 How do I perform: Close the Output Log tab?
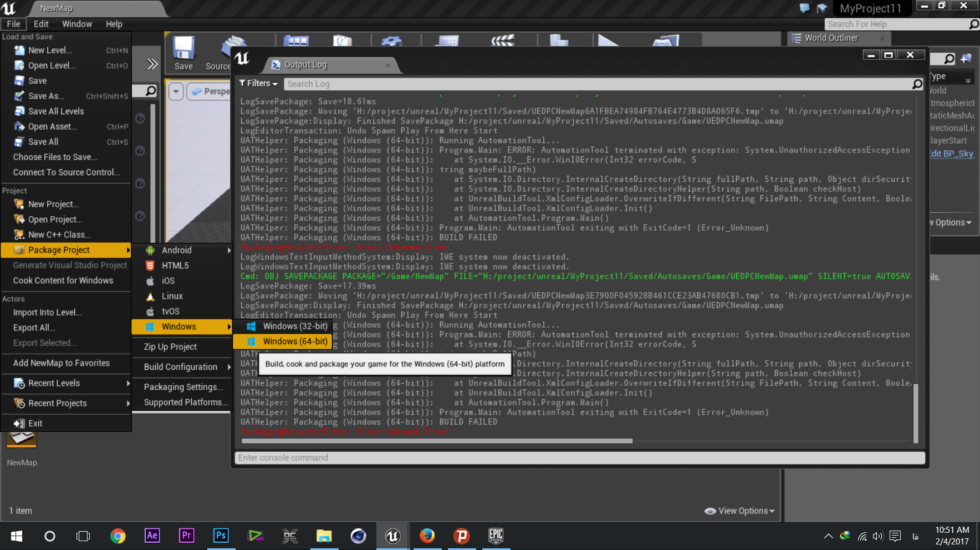click(388, 65)
